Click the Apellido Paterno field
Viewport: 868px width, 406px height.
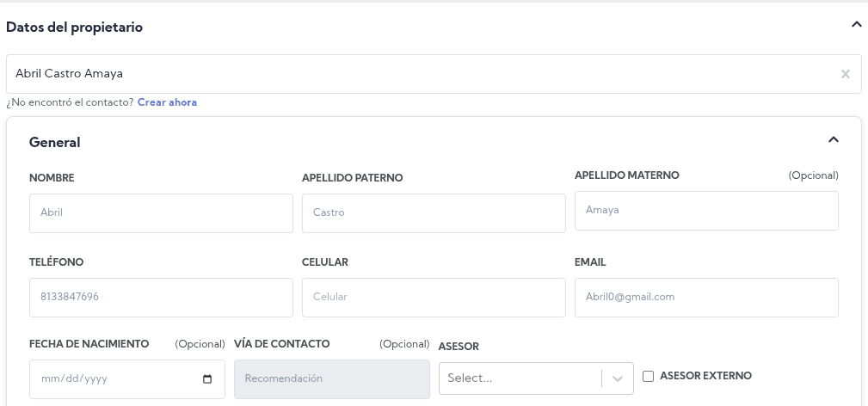(434, 212)
